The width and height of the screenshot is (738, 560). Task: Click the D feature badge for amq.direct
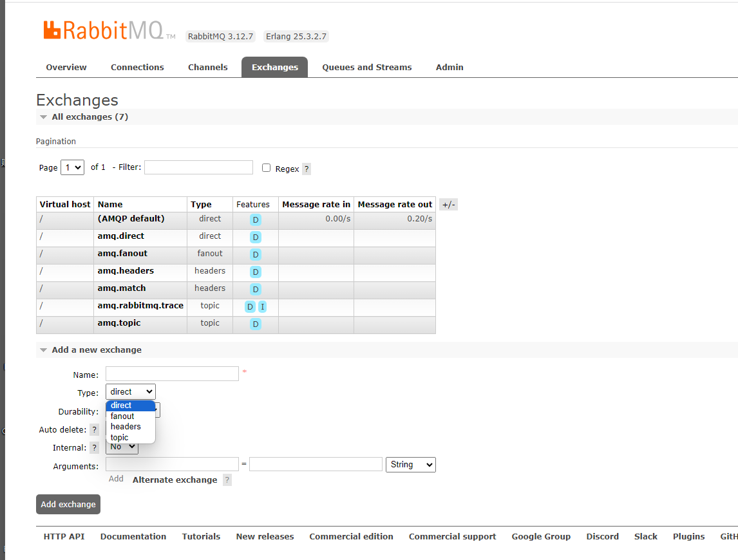256,237
